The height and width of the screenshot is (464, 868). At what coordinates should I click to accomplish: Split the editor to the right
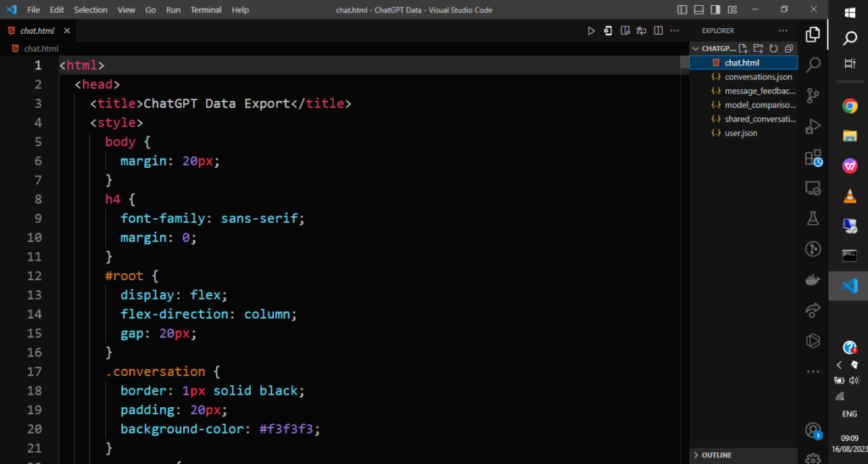click(x=658, y=31)
